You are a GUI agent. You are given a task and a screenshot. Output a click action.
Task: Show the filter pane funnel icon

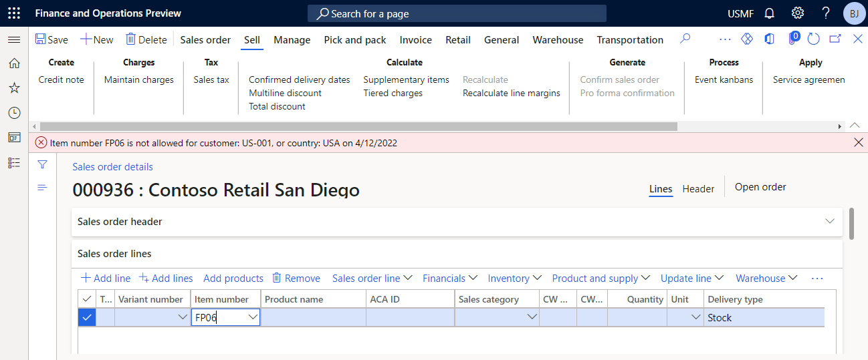(42, 164)
